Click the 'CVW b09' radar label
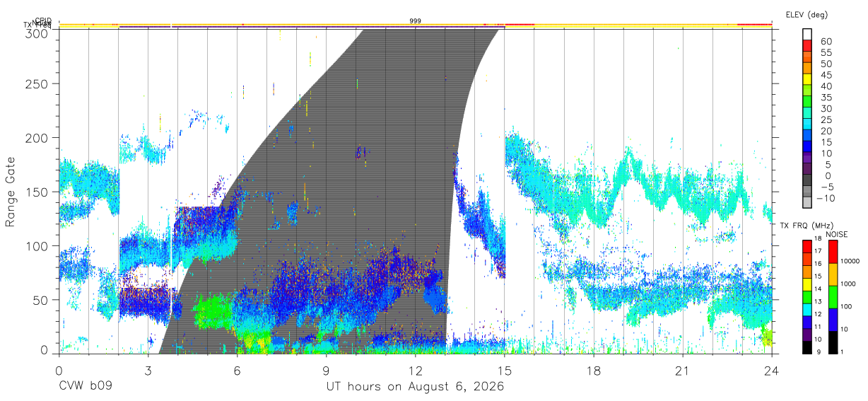Image resolution: width=868 pixels, height=401 pixels. tap(86, 387)
